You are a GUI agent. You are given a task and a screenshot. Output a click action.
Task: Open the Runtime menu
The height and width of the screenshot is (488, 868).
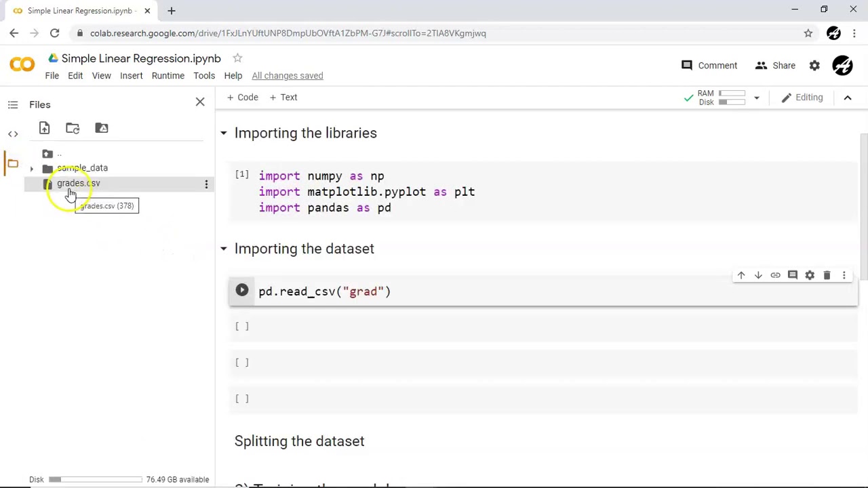pyautogui.click(x=168, y=75)
